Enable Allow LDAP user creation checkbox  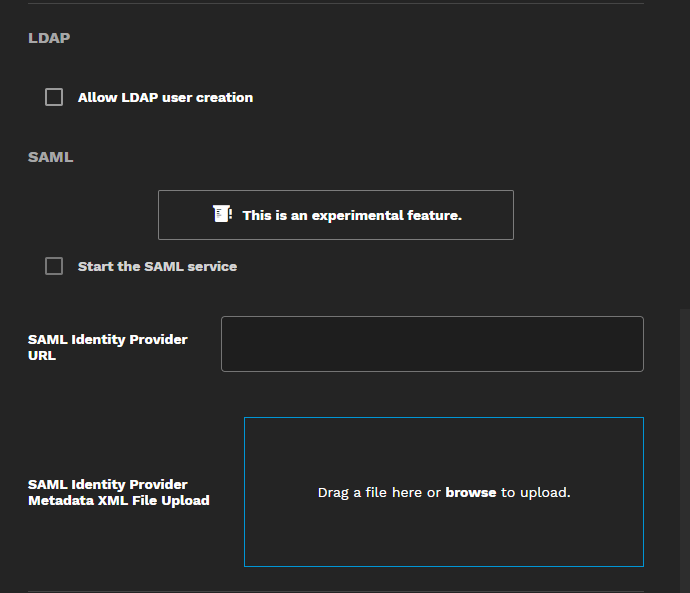(54, 97)
